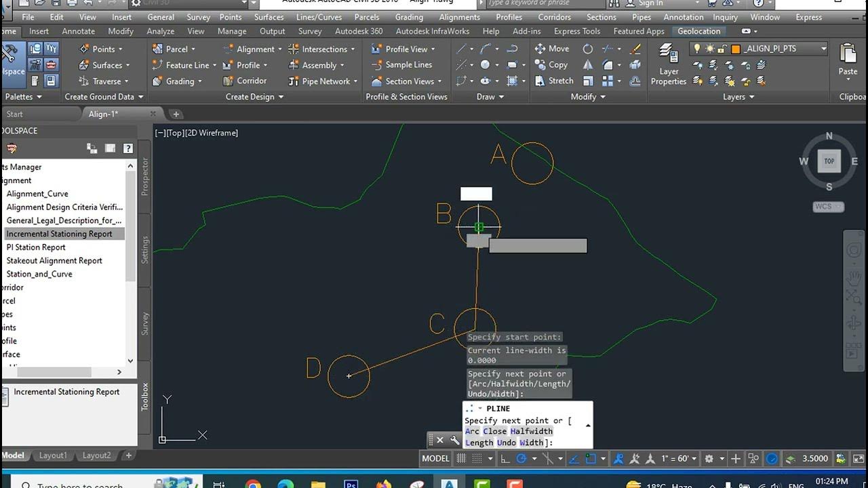This screenshot has width=868, height=488.
Task: Click Undo option in PLINE command prompt
Action: point(507,443)
